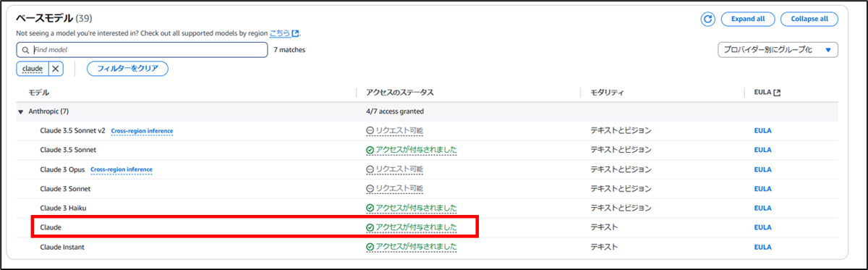Click the モダリティ column header

607,93
